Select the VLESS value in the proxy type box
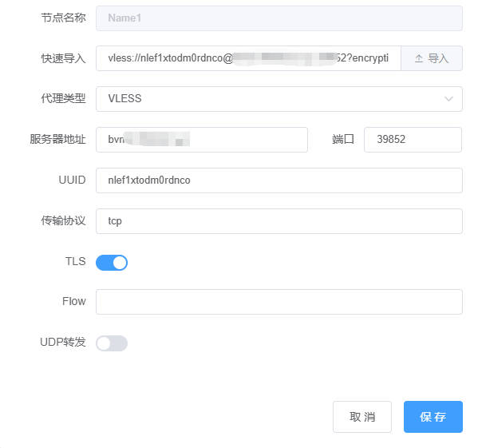 point(124,98)
